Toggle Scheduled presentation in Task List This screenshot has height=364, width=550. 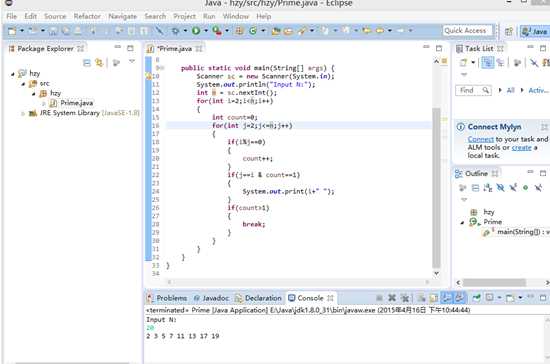(501, 63)
